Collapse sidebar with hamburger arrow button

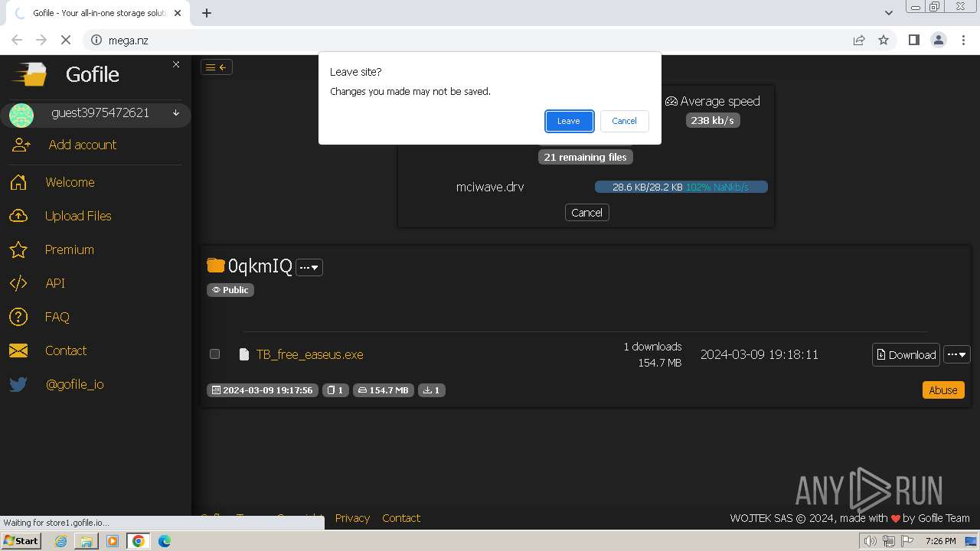tap(217, 67)
